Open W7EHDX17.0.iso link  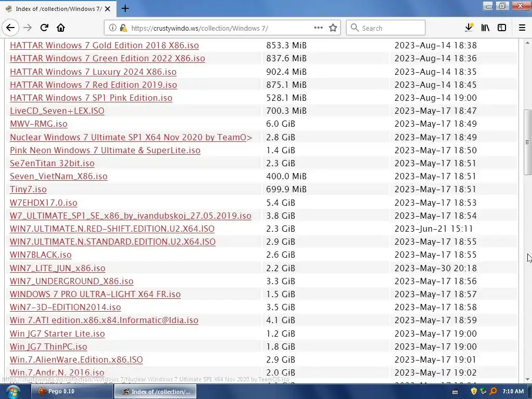[x=44, y=203]
